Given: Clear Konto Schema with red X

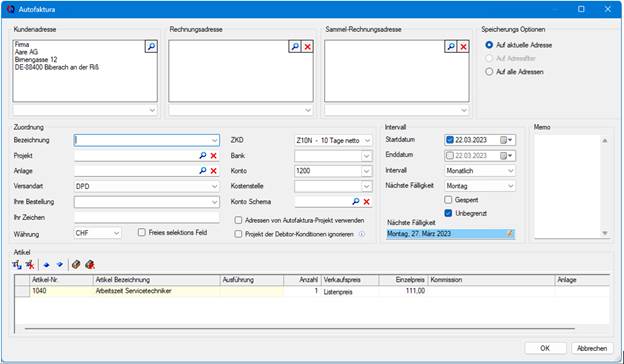Looking at the screenshot, I should [x=367, y=202].
